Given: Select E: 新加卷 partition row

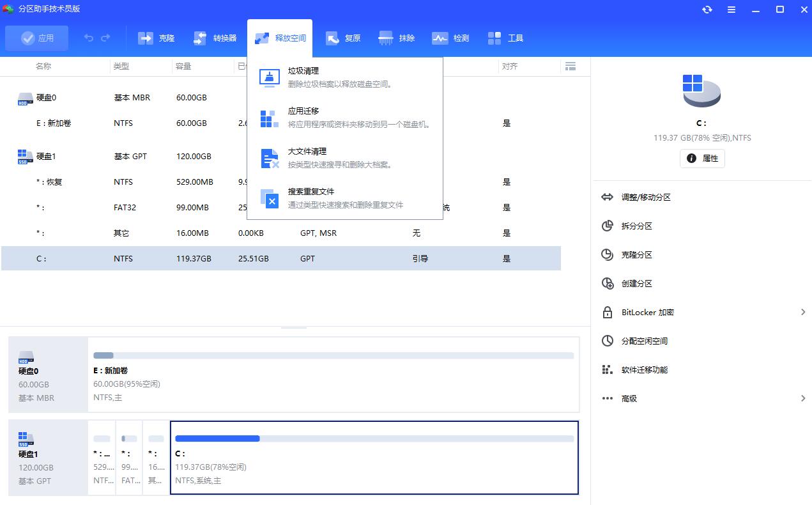Looking at the screenshot, I should click(281, 123).
